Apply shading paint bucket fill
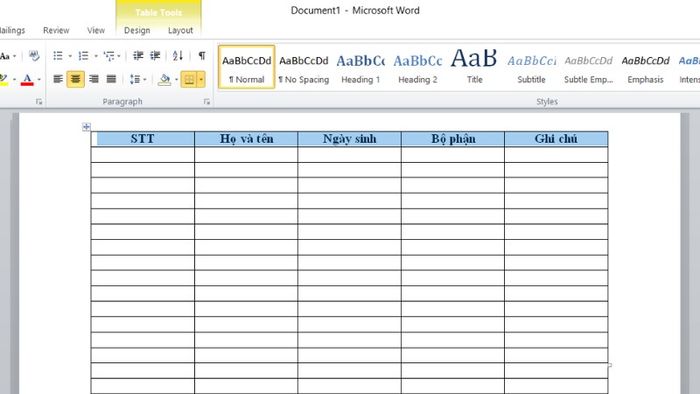The height and width of the screenshot is (394, 700). tap(164, 79)
